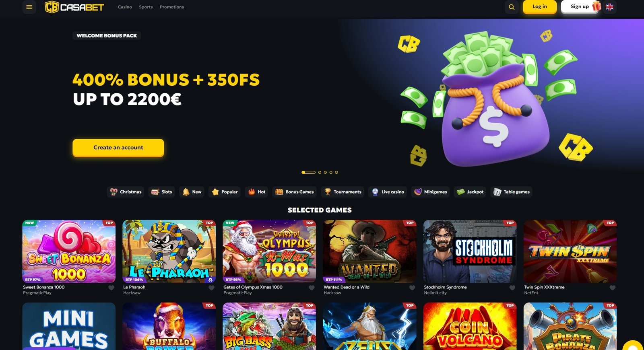Click the search magnifier icon
This screenshot has height=350, width=644.
click(x=512, y=7)
